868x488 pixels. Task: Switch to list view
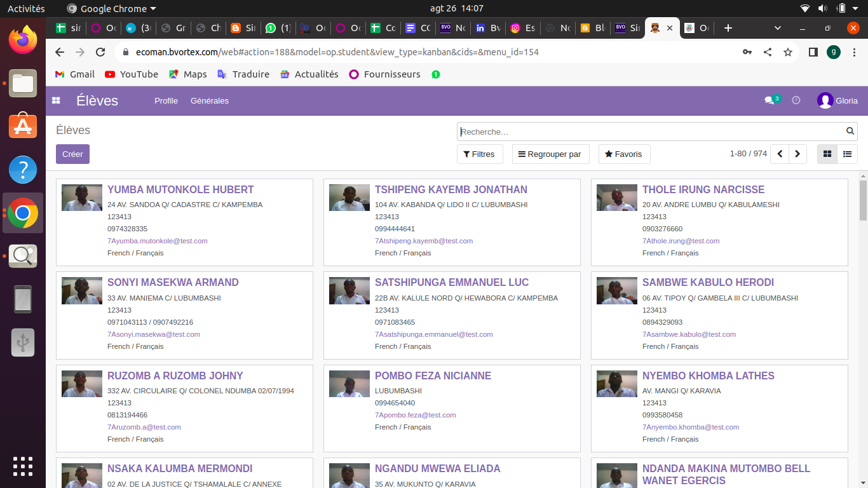click(847, 154)
